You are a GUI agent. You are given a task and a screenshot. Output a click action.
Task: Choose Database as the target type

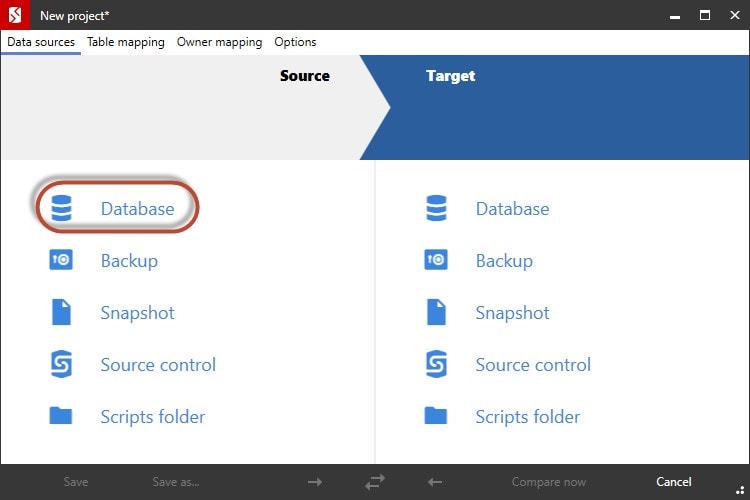coord(512,209)
